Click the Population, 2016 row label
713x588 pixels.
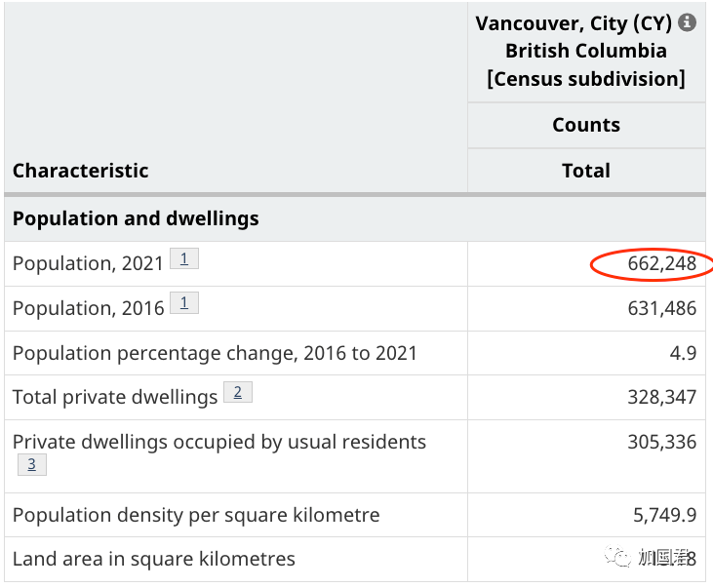tap(88, 308)
